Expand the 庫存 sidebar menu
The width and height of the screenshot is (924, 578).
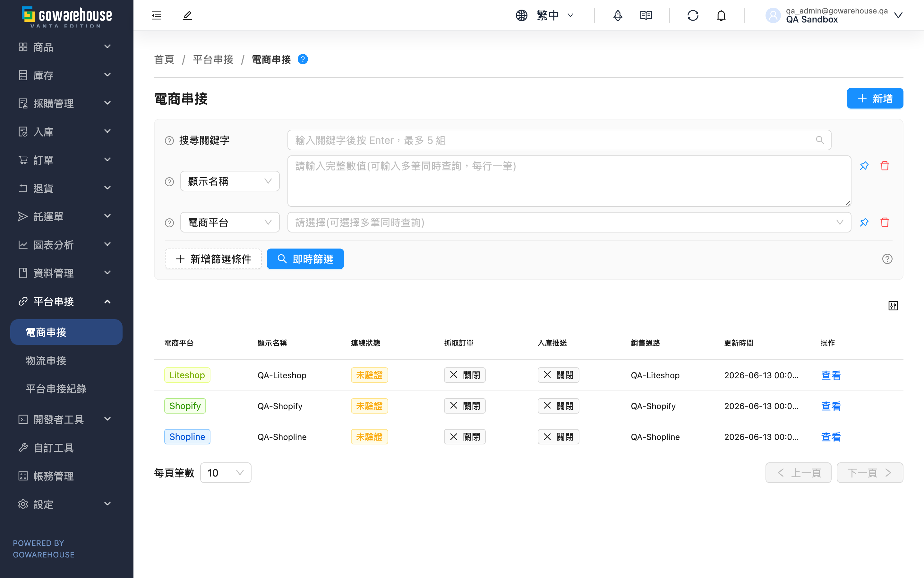coord(66,75)
